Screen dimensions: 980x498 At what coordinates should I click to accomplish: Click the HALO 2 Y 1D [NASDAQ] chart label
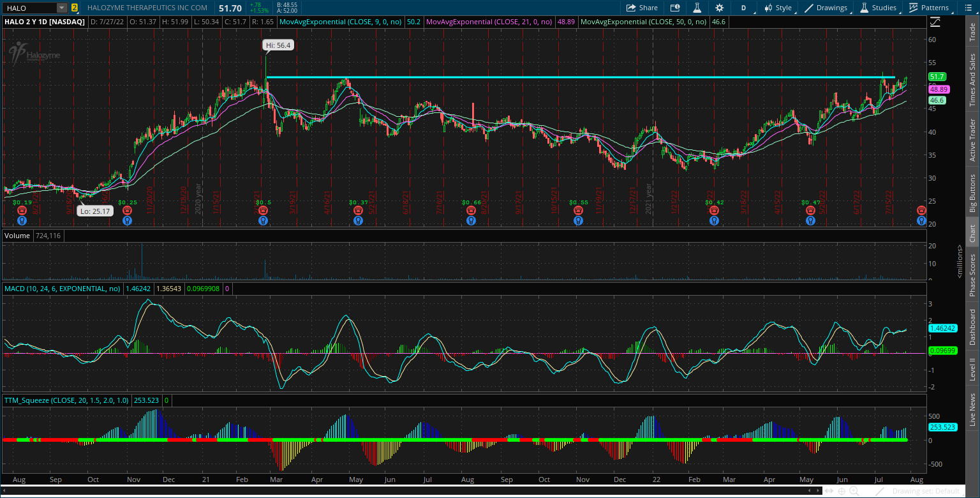pos(43,21)
